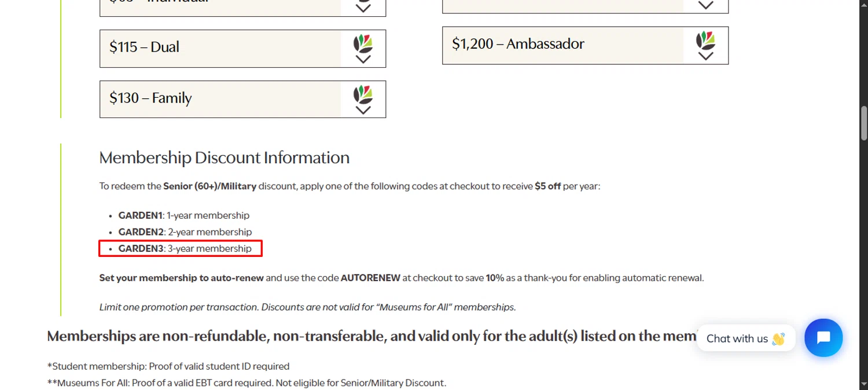Click the page vertical scrollbar thumb
868x390 pixels.
[x=863, y=123]
